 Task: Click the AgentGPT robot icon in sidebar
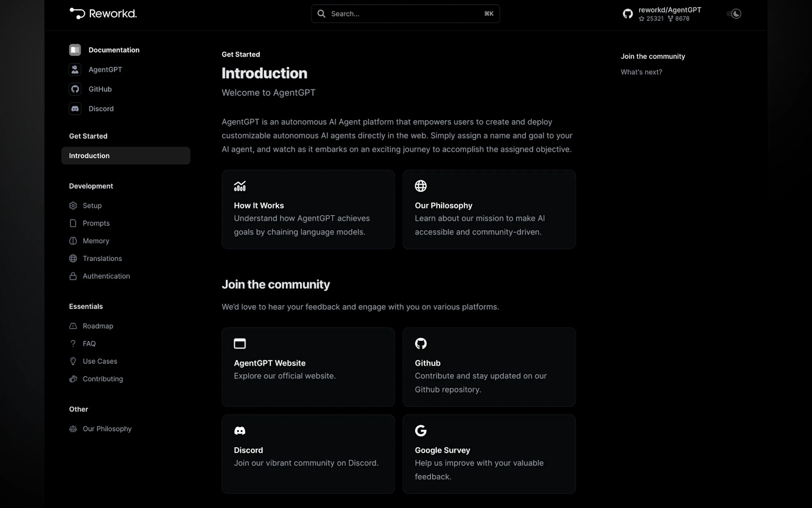[75, 69]
